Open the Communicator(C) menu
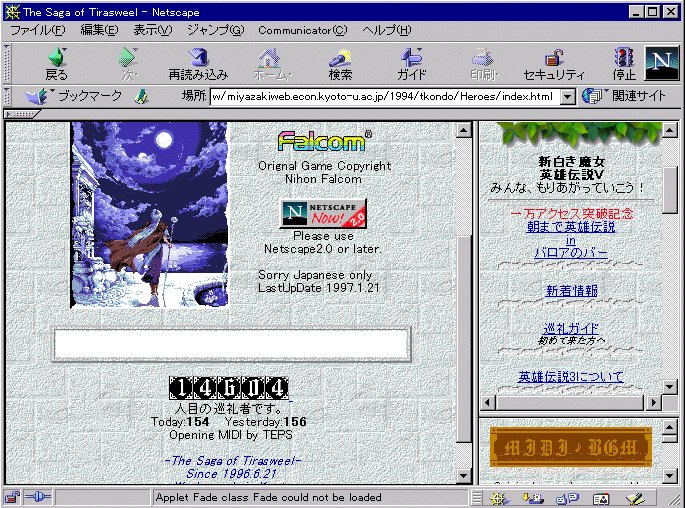 302,30
